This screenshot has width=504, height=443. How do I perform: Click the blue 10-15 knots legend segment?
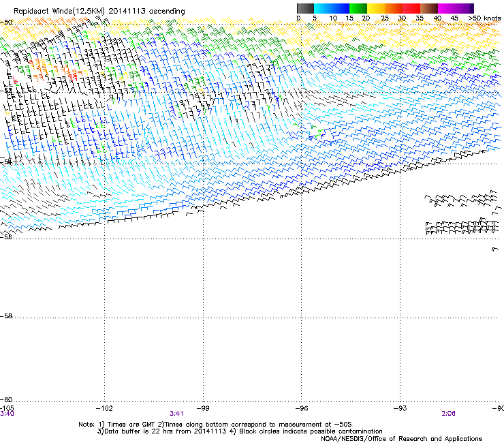point(341,8)
